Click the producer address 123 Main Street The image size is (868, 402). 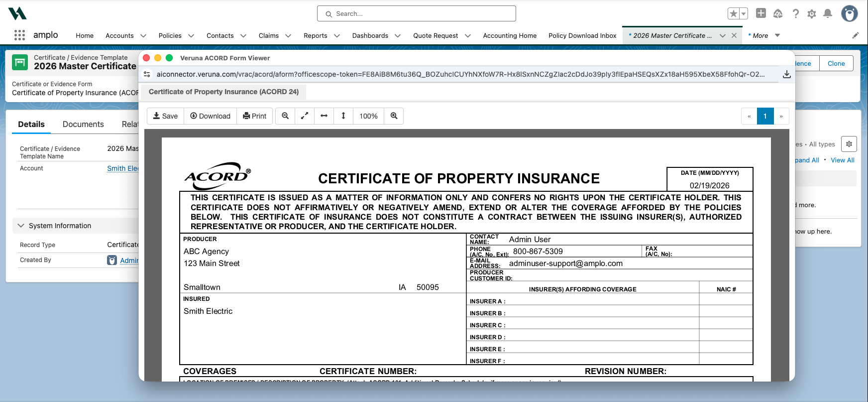pyautogui.click(x=324, y=264)
